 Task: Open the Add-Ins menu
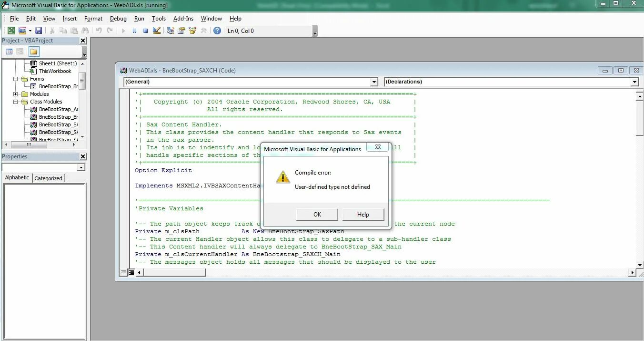tap(183, 19)
